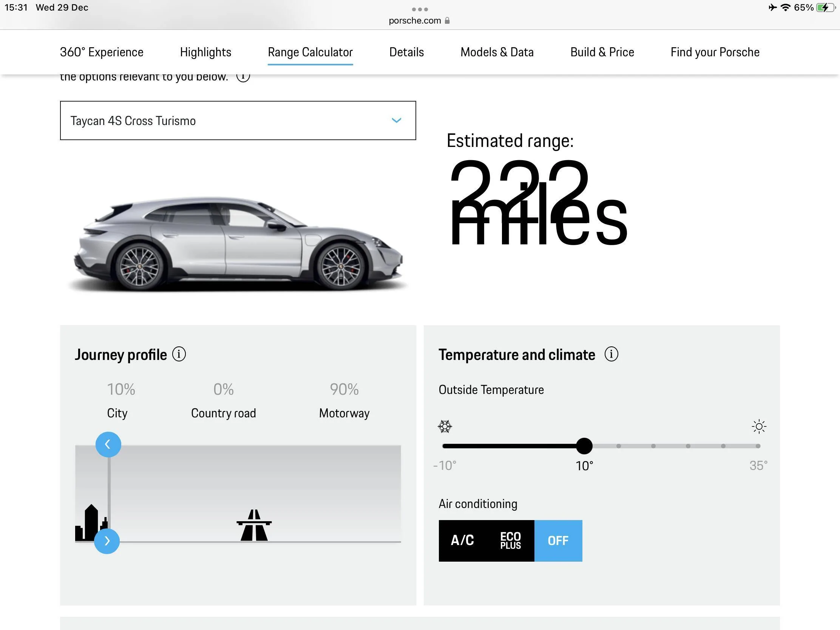Click the model dropdown chevron arrow
The image size is (840, 630).
[396, 120]
